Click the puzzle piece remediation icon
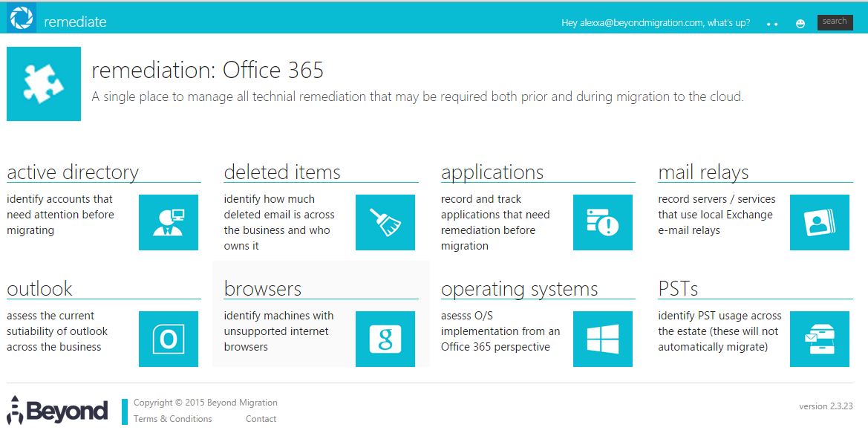This screenshot has height=439, width=868. 44,84
